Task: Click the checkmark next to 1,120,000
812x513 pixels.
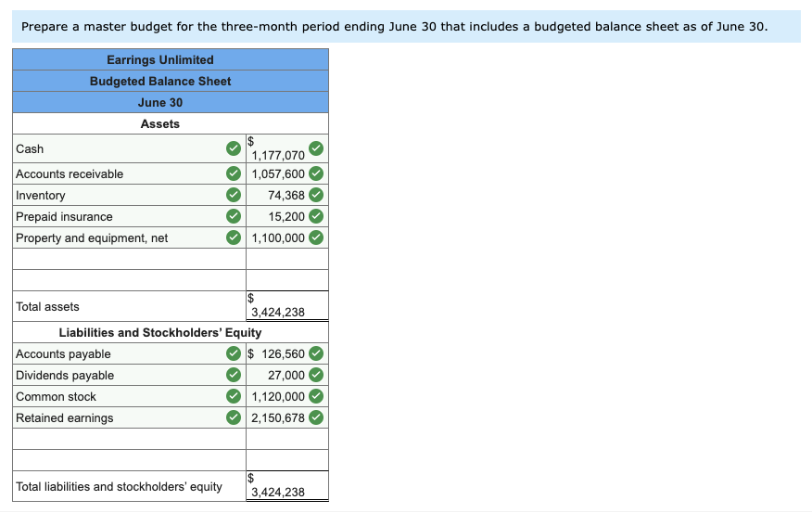Action: [316, 396]
